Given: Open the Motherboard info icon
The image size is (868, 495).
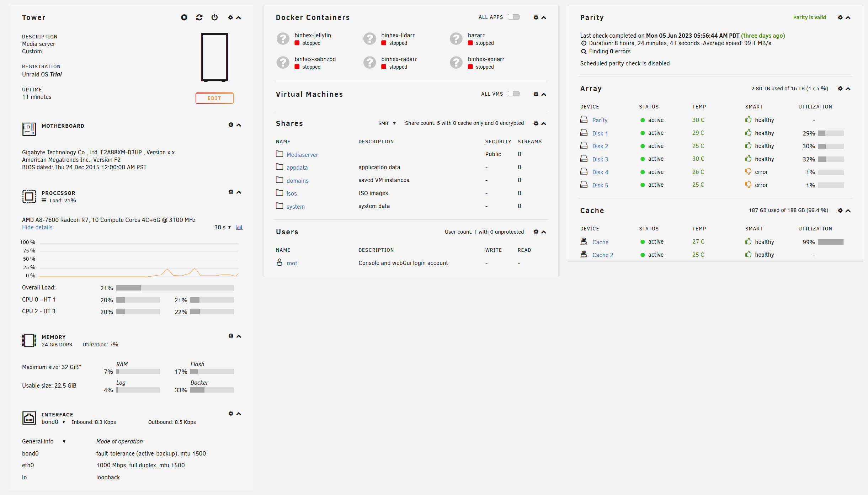Looking at the screenshot, I should (x=231, y=125).
